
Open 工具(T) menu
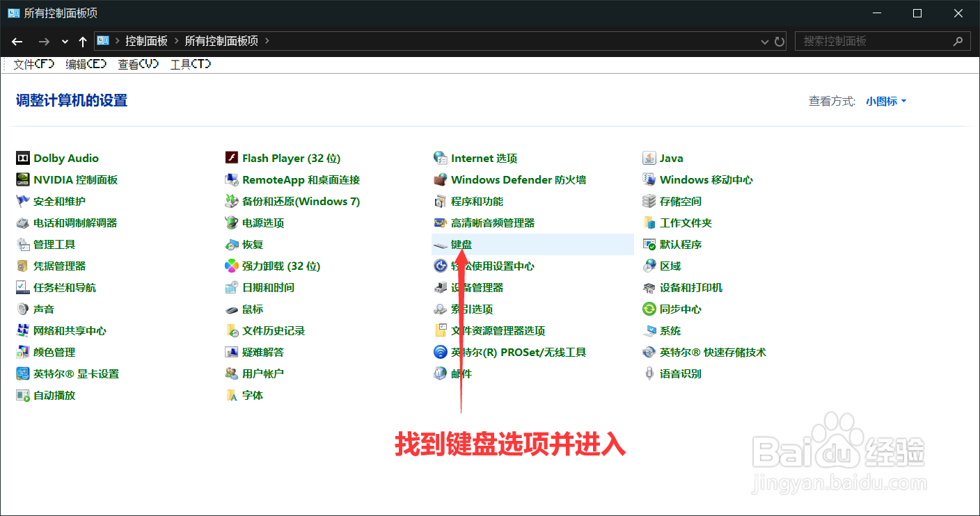point(191,64)
